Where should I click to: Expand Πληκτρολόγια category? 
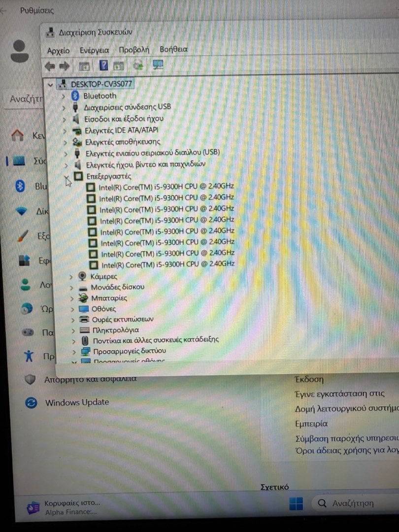point(73,330)
